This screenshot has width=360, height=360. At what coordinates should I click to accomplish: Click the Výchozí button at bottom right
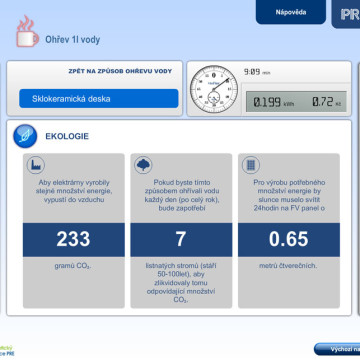(x=337, y=349)
